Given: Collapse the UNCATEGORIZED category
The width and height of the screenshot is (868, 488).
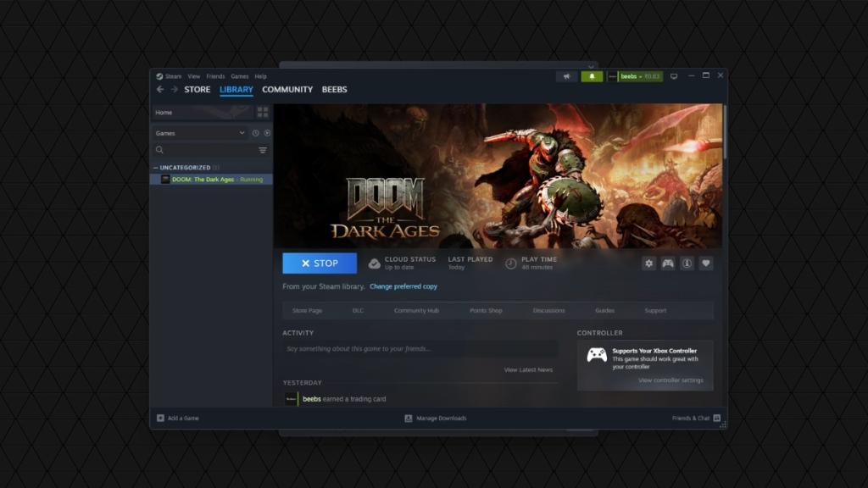Looking at the screenshot, I should (x=156, y=168).
